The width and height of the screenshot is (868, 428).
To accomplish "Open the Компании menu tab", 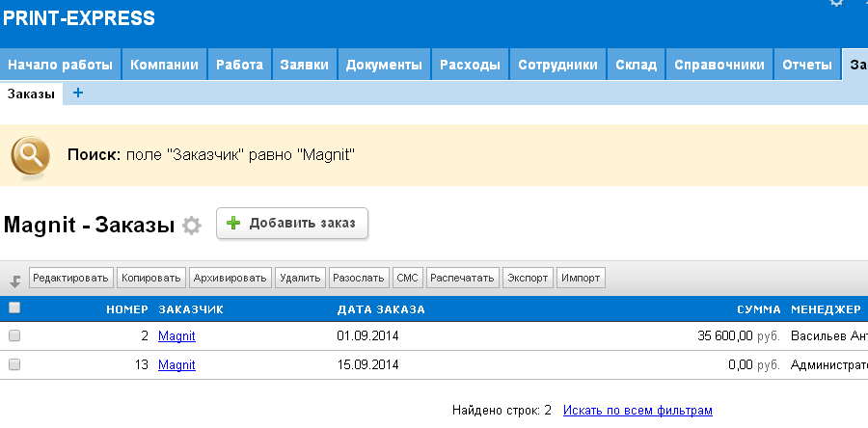I will (x=164, y=66).
